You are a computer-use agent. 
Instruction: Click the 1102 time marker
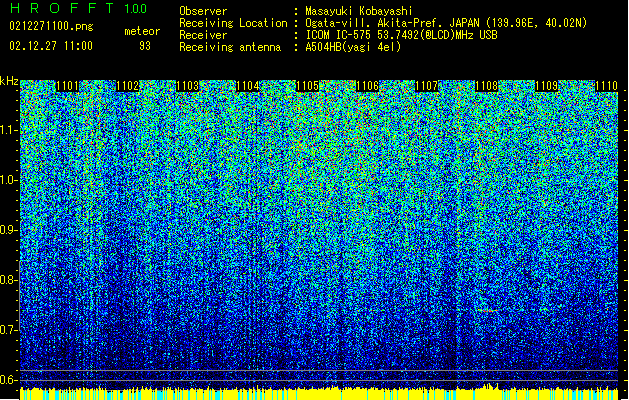127,86
